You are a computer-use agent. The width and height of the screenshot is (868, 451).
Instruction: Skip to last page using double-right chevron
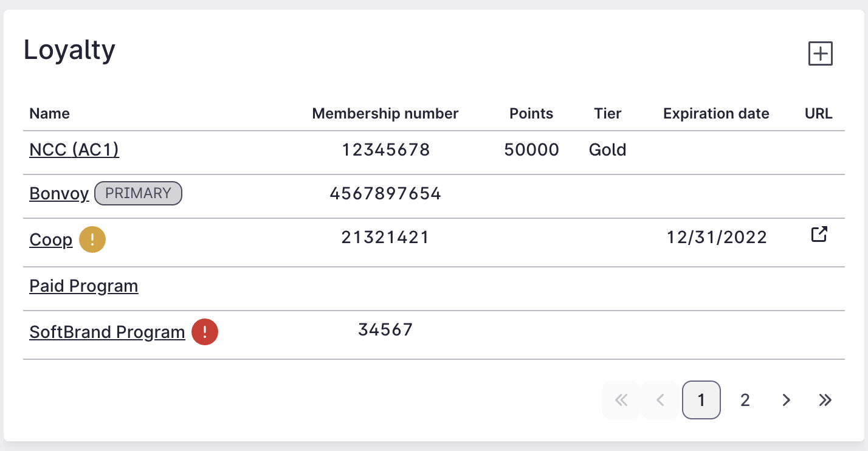pyautogui.click(x=825, y=400)
